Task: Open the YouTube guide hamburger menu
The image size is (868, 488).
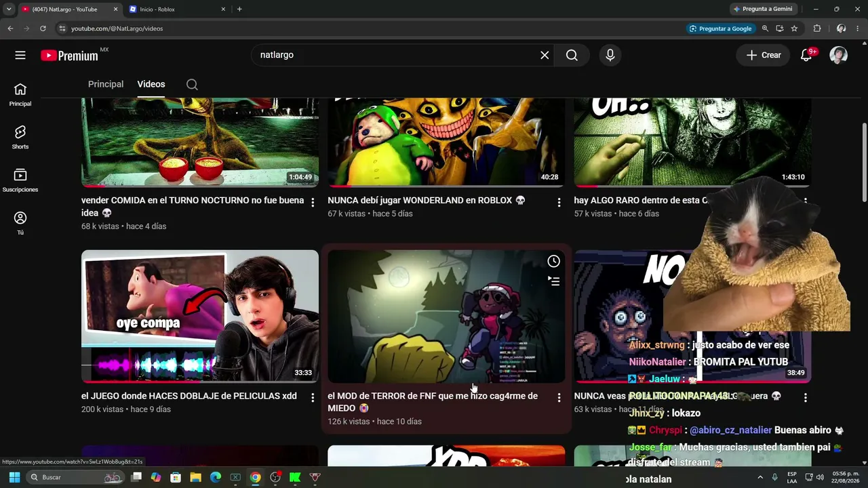Action: click(20, 55)
